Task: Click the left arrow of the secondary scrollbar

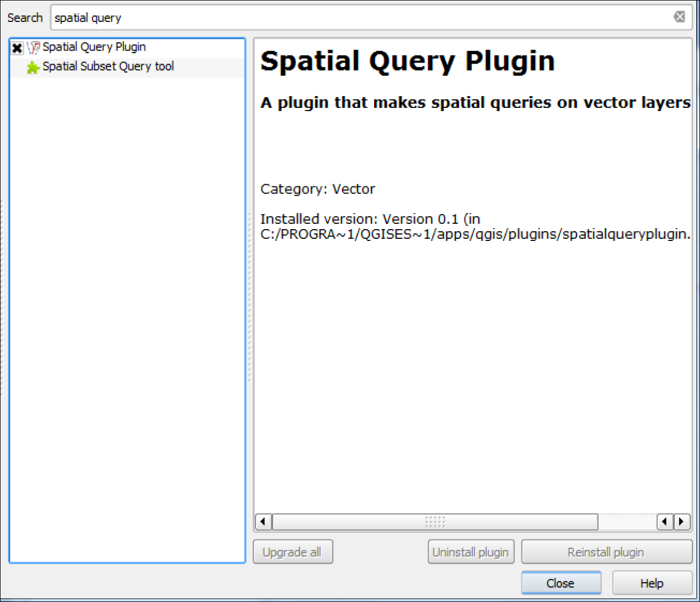Action: pyautogui.click(x=664, y=522)
